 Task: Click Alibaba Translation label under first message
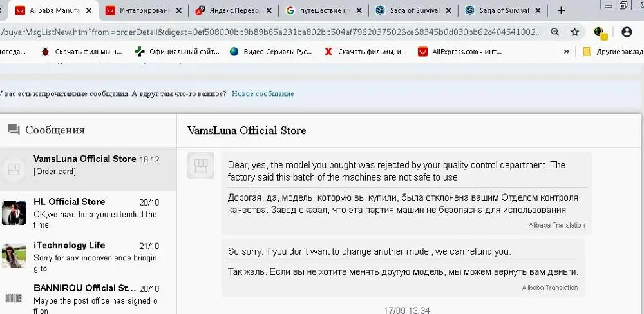(x=556, y=225)
